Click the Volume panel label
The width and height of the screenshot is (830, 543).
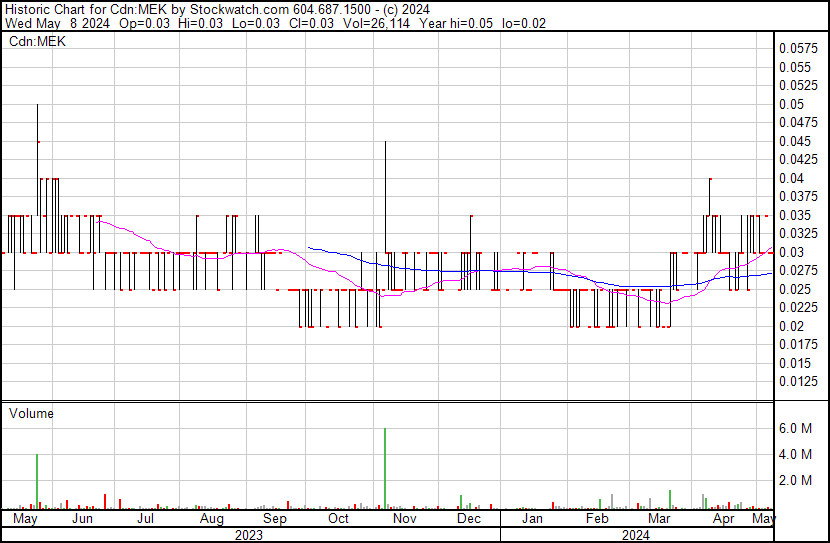pos(31,413)
